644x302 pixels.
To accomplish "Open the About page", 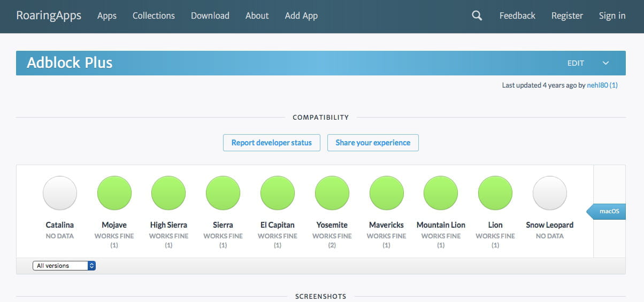I will (257, 16).
